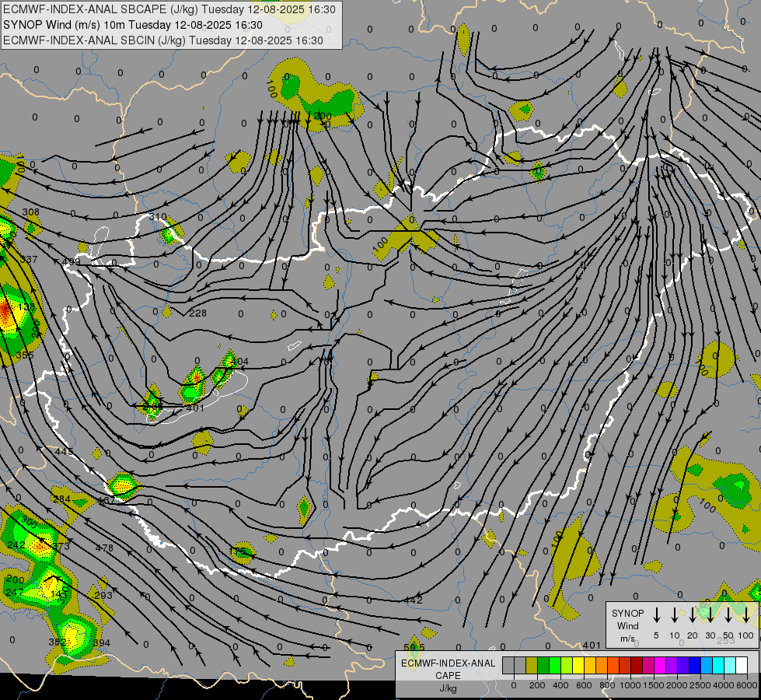Click the 5 m/s wind arrow in legend
The width and height of the screenshot is (761, 700).
pyautogui.click(x=656, y=615)
